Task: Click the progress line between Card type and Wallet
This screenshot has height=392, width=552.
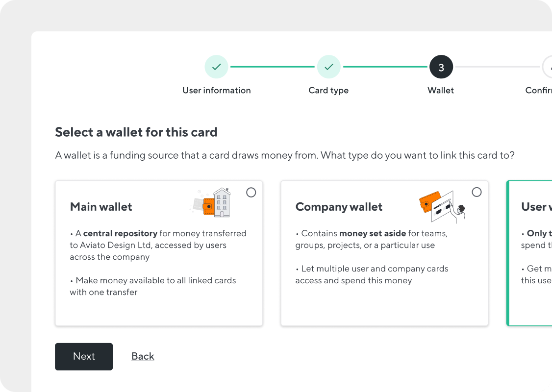Action: point(385,67)
